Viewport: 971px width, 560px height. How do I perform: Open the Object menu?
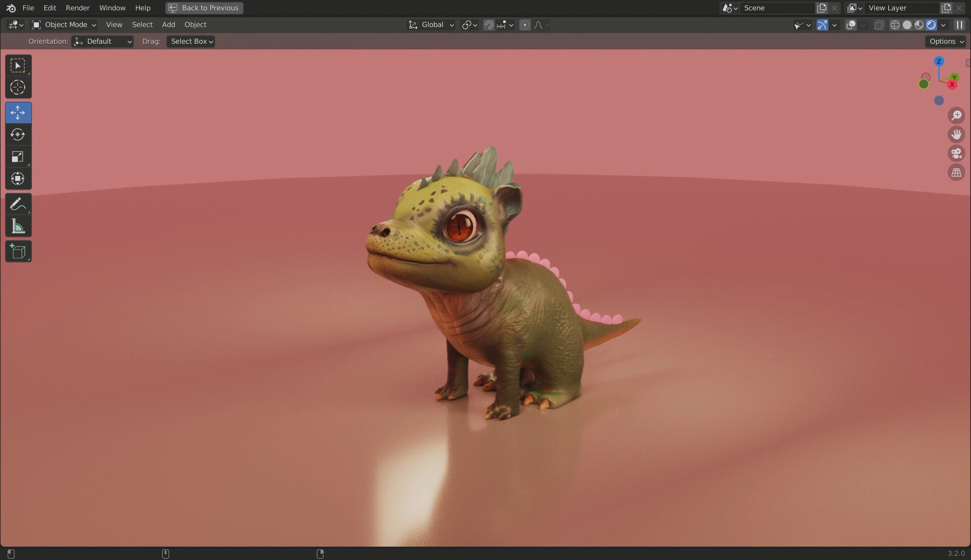(x=195, y=24)
